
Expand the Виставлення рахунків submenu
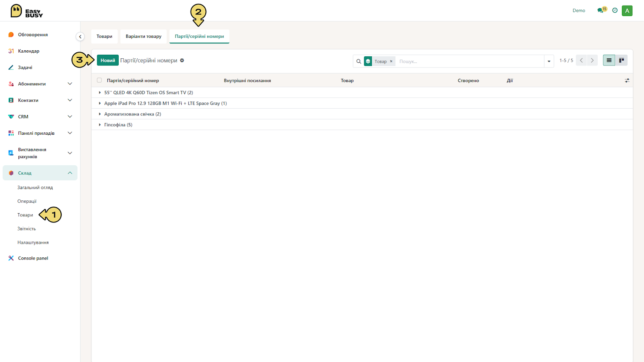(x=70, y=153)
